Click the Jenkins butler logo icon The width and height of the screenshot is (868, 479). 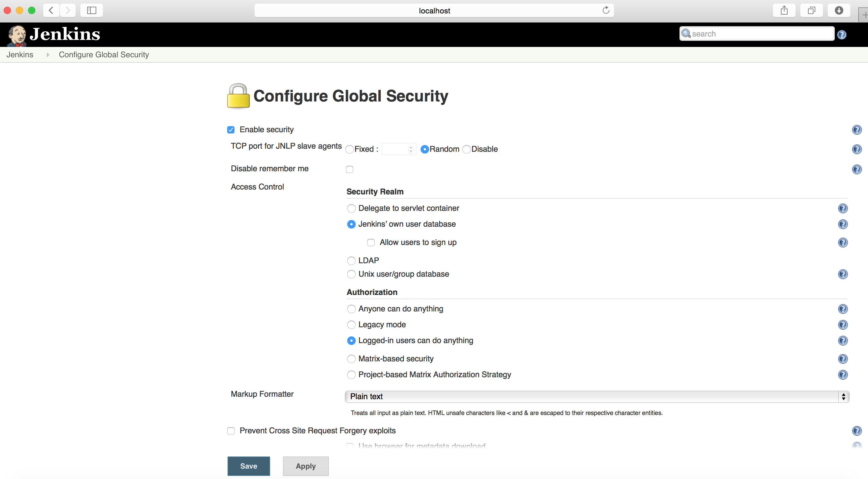(17, 35)
